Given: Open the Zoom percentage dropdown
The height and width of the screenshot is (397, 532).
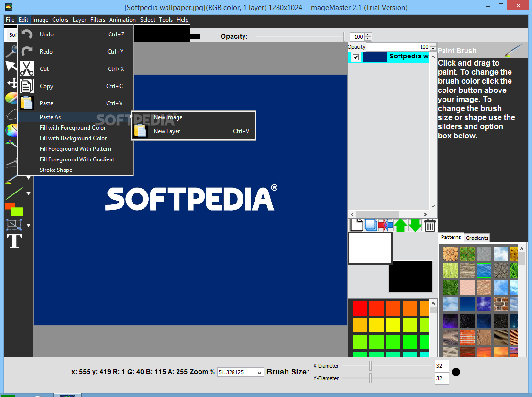Looking at the screenshot, I should [259, 373].
